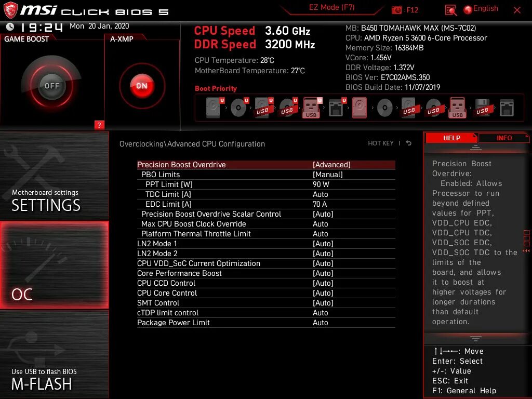Switch to EZ Mode (F7)
This screenshot has height=399, width=532.
331,7
